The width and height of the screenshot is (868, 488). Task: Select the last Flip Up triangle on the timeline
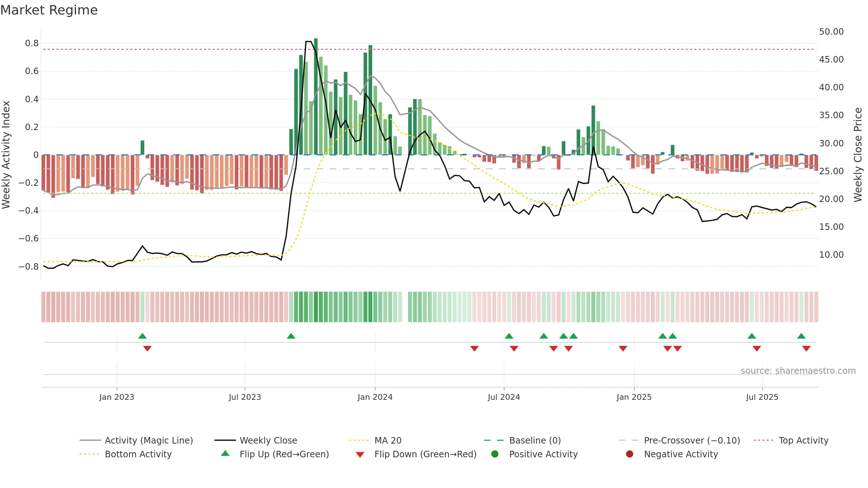(801, 336)
